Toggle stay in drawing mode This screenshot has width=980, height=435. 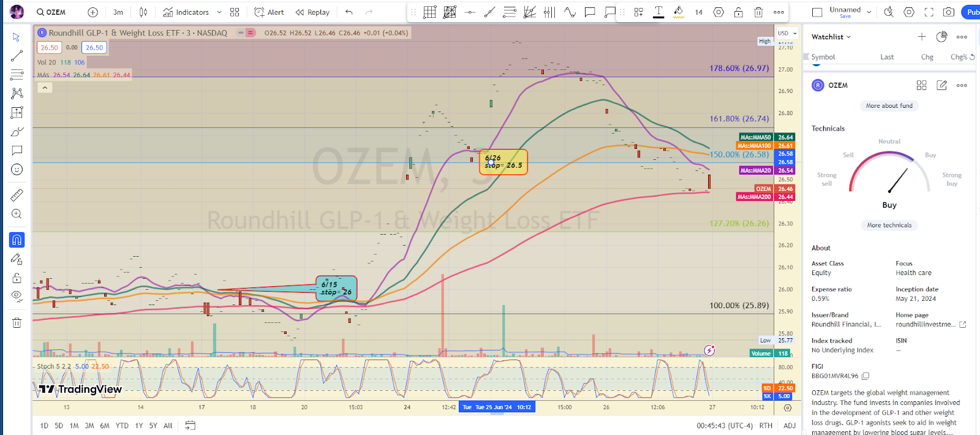[x=17, y=259]
